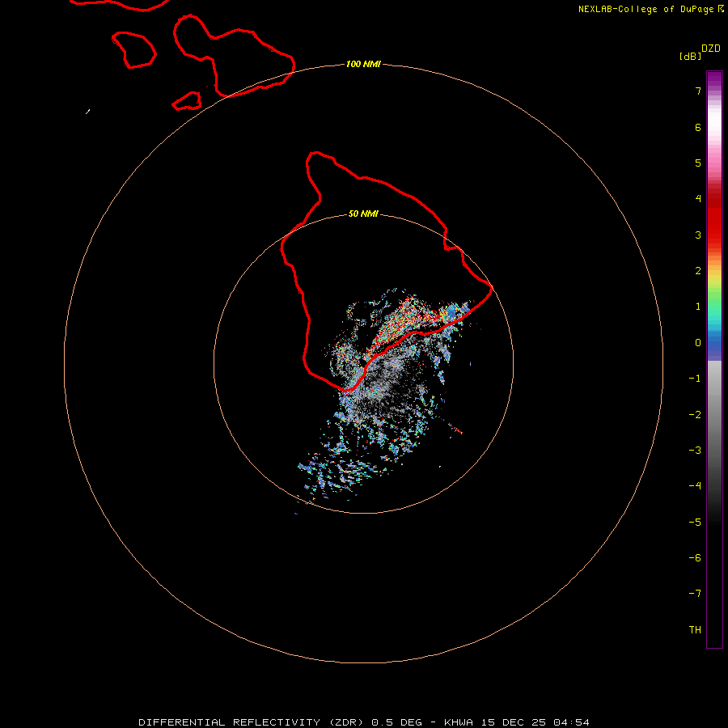Click the [dB] units label

[x=690, y=57]
